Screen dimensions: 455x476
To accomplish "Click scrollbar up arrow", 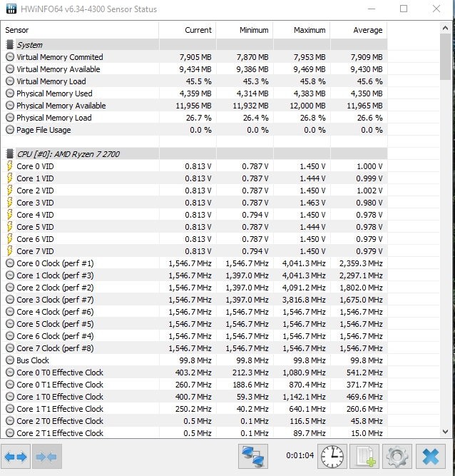I will [x=445, y=28].
